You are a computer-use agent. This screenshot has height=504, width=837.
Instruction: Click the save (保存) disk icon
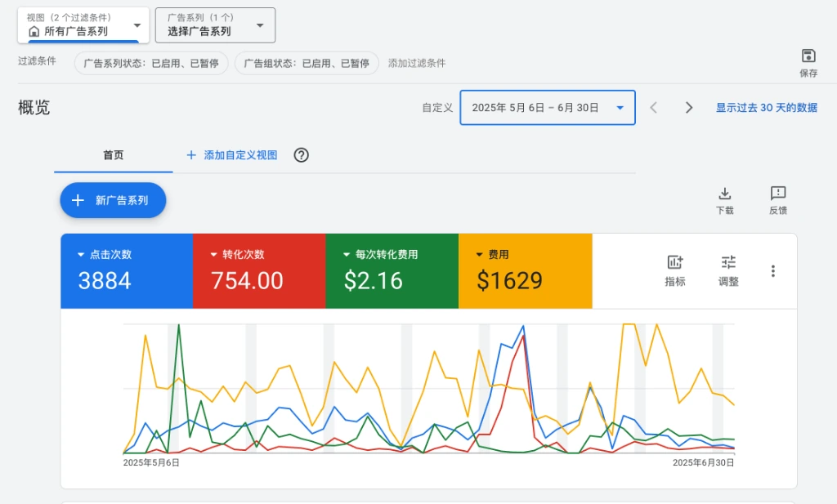808,56
